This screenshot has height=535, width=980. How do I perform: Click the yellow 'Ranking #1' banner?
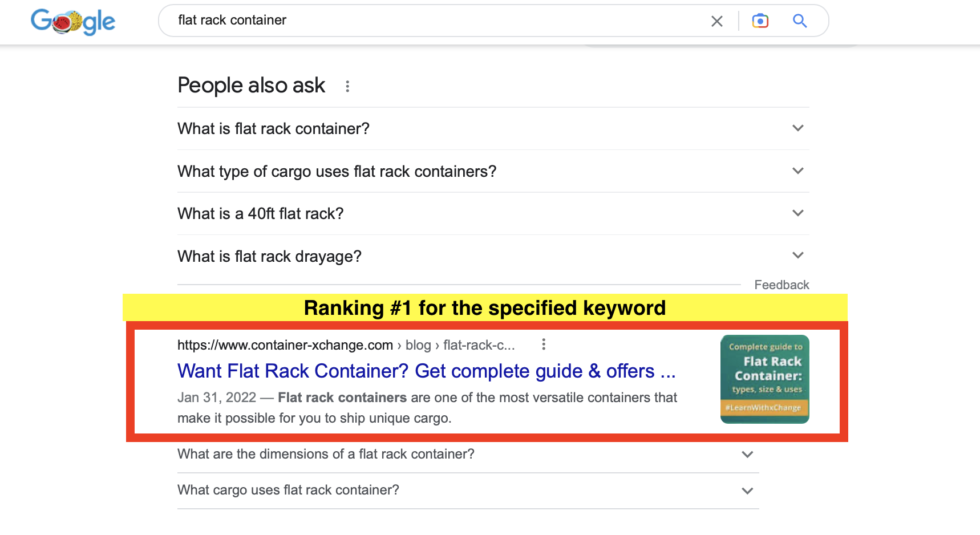tap(484, 308)
